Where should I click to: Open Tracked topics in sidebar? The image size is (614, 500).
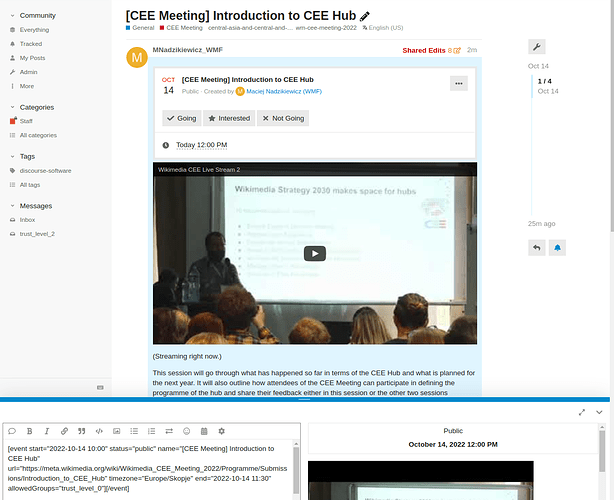(31, 44)
